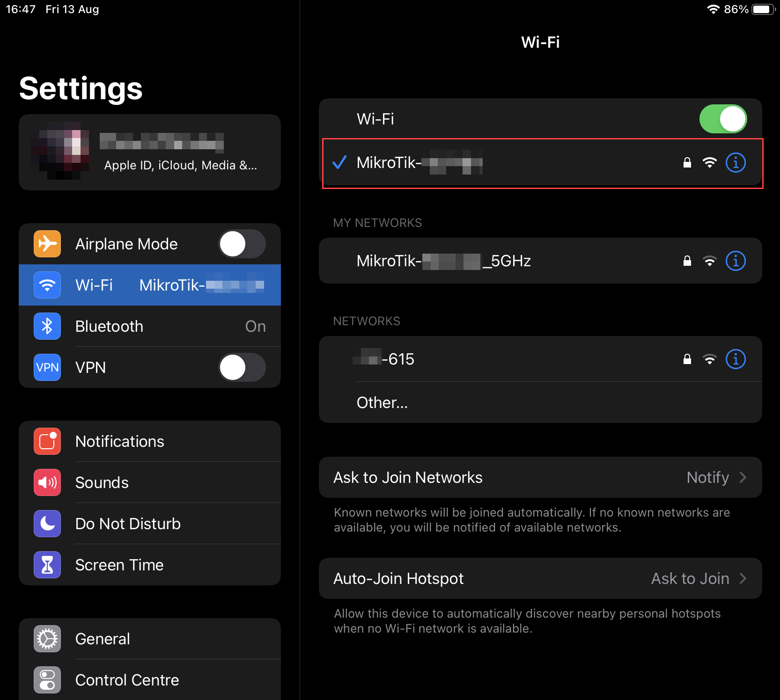Viewport: 780px width, 700px height.
Task: Join the MikroTik _5GHz network
Action: tap(540, 261)
